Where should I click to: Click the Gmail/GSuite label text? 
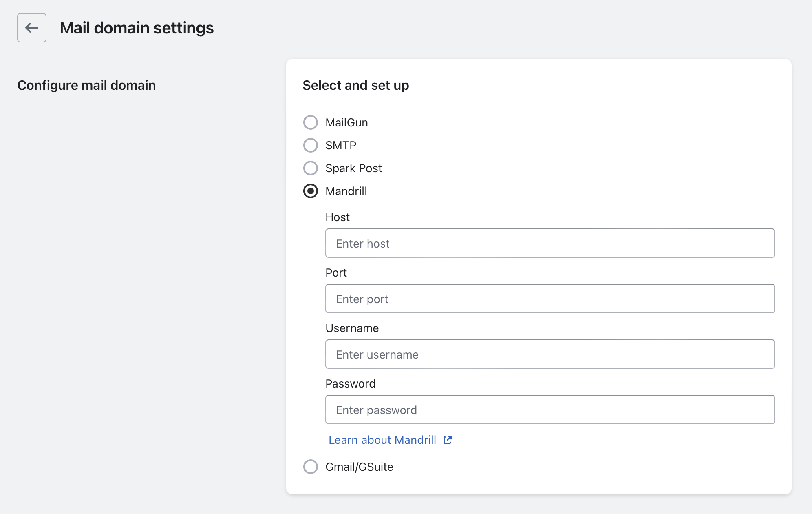pyautogui.click(x=359, y=467)
